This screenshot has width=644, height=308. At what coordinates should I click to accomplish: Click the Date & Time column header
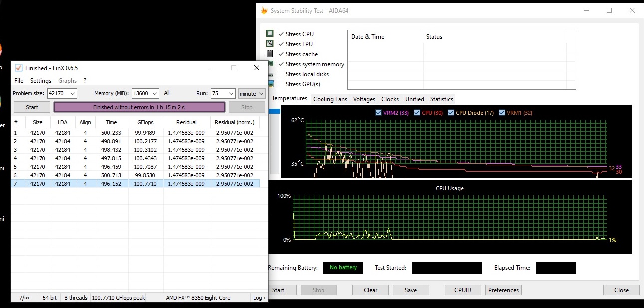(385, 37)
